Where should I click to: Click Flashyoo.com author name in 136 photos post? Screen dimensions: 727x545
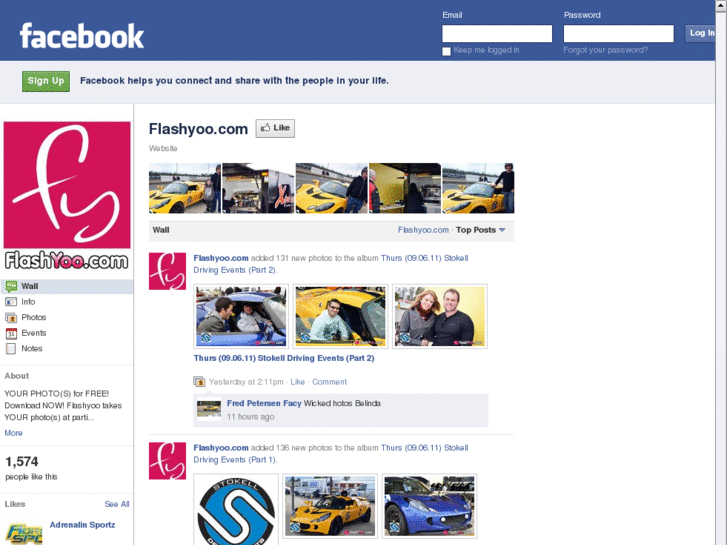pyautogui.click(x=221, y=448)
